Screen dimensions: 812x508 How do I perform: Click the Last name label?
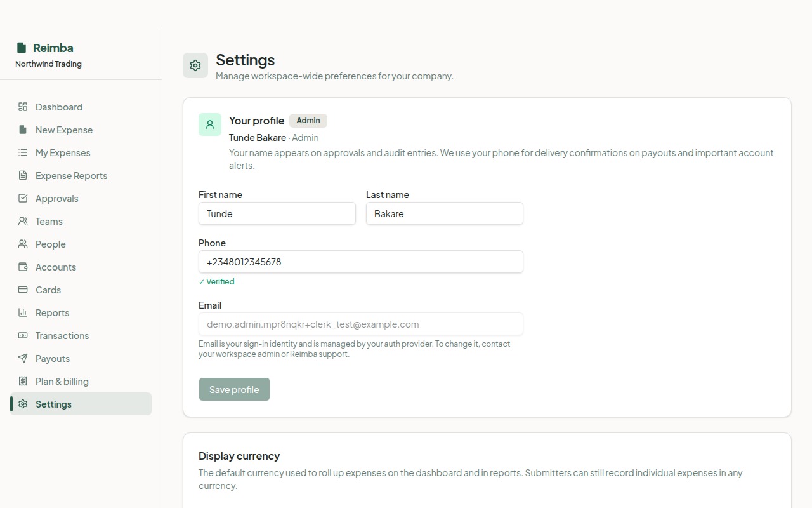pos(388,194)
